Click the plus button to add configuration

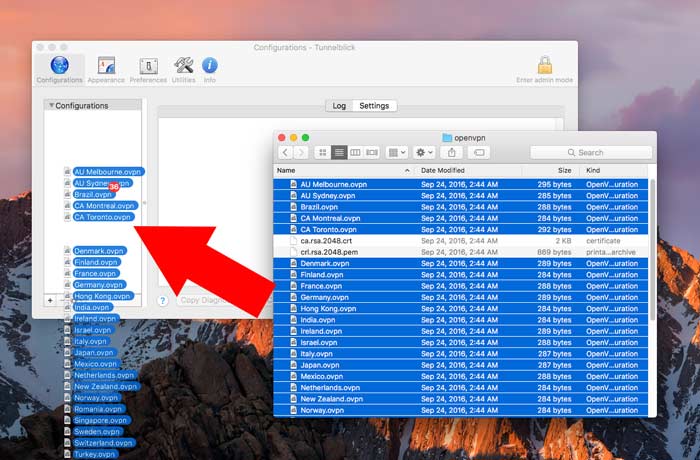click(50, 301)
